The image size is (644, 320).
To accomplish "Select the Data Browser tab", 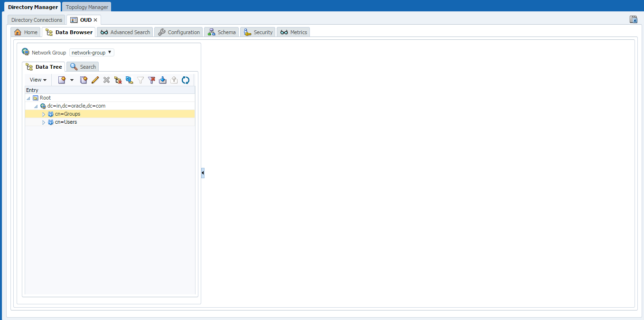I will coord(69,32).
